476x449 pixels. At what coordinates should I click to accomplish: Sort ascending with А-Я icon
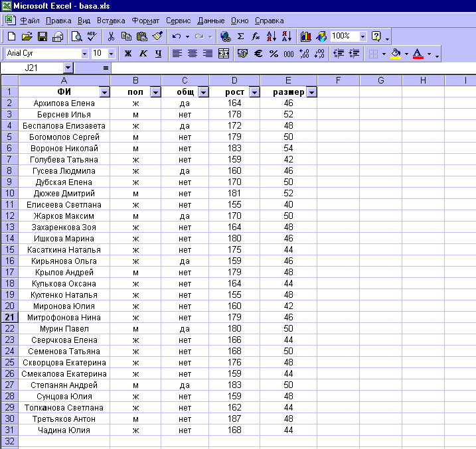(x=272, y=36)
